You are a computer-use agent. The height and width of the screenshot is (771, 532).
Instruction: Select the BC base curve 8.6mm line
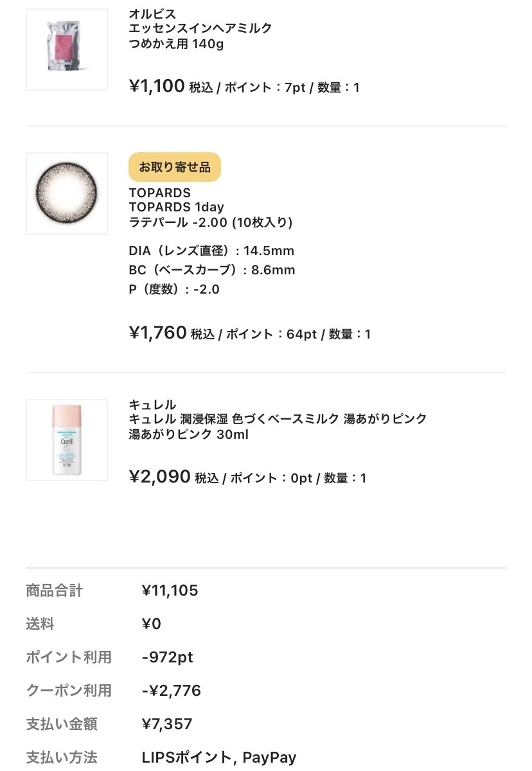point(212,270)
